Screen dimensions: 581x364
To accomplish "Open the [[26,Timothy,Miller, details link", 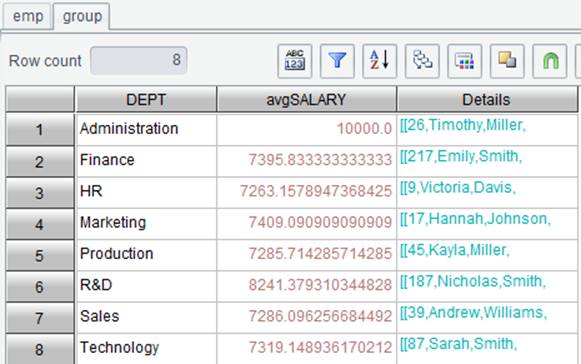I will click(463, 125).
